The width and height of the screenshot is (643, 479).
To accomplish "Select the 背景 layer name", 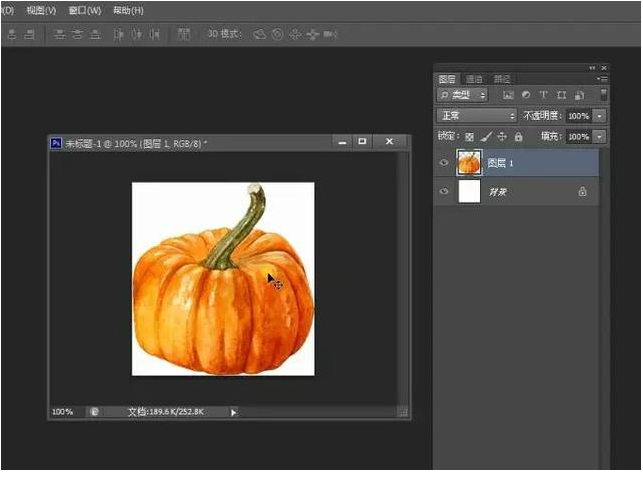I will tap(498, 192).
